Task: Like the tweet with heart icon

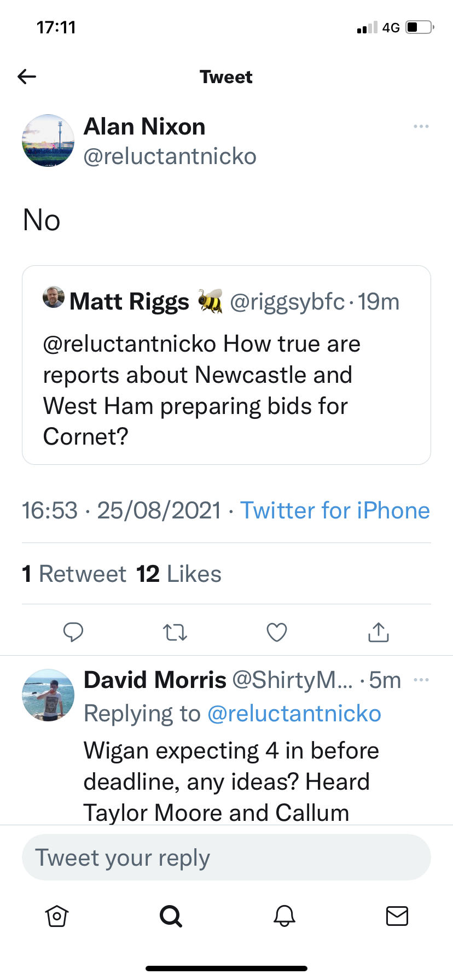Action: 277,632
